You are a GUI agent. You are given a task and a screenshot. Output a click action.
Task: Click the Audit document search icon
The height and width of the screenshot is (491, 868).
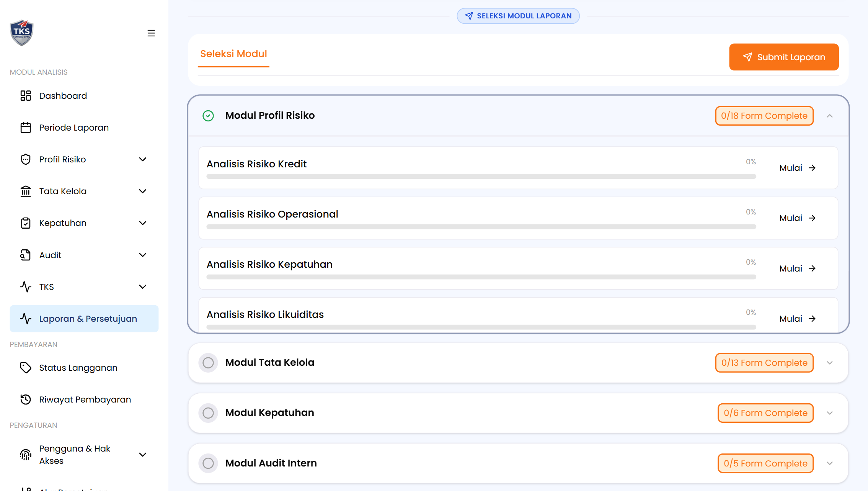(26, 255)
